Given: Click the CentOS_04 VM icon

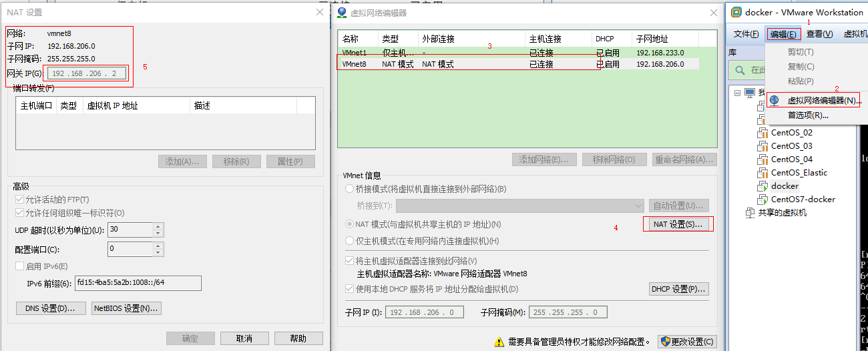Looking at the screenshot, I should [x=763, y=159].
